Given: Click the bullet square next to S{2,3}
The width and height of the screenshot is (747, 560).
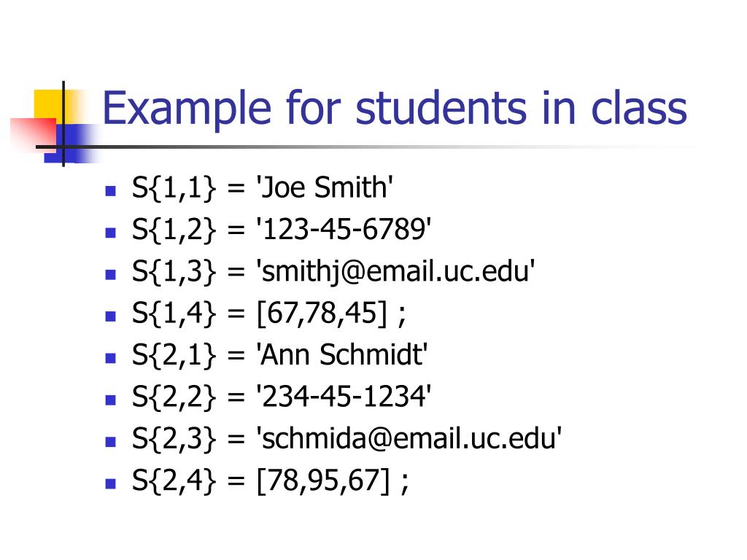Looking at the screenshot, I should [111, 442].
